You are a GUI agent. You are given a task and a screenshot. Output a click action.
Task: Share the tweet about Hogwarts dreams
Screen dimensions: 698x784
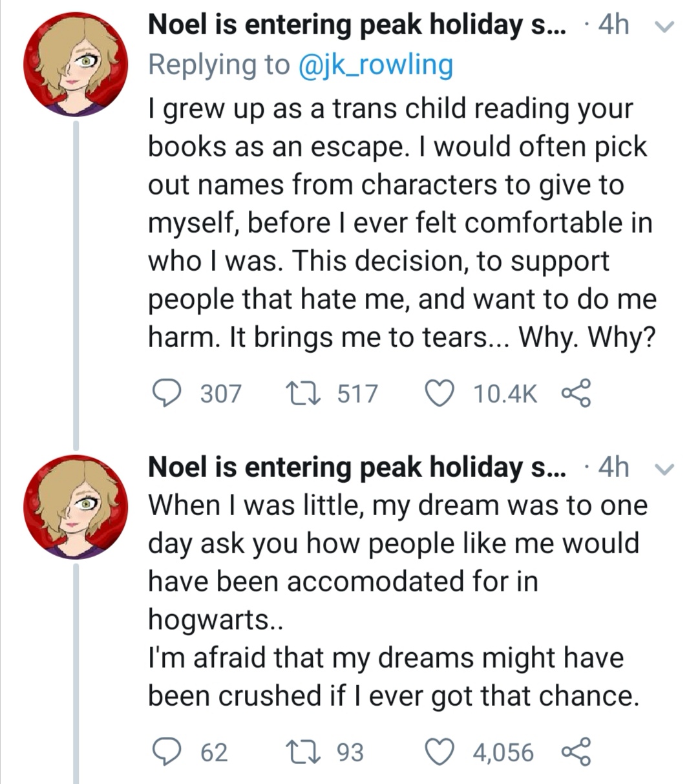(x=575, y=752)
